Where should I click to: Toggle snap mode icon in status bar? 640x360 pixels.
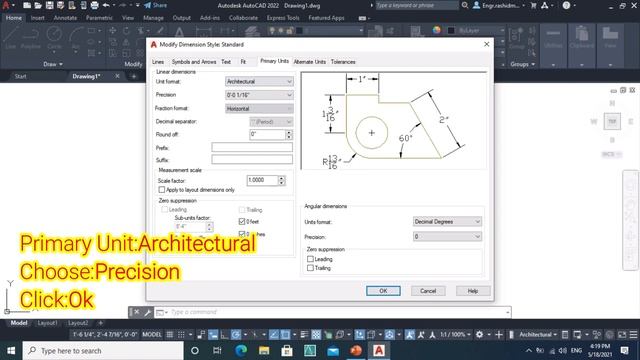(181, 335)
